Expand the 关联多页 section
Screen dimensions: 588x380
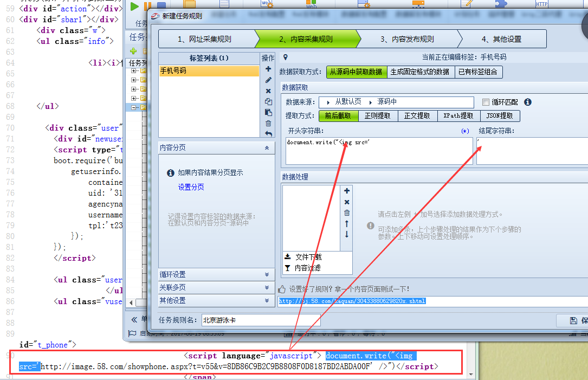pos(267,288)
